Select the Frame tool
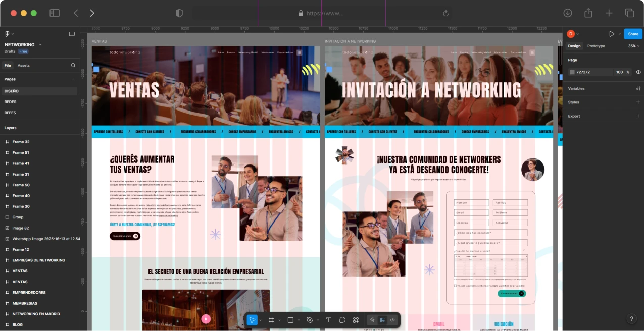Screen dimensions: 644x331 coord(271,319)
